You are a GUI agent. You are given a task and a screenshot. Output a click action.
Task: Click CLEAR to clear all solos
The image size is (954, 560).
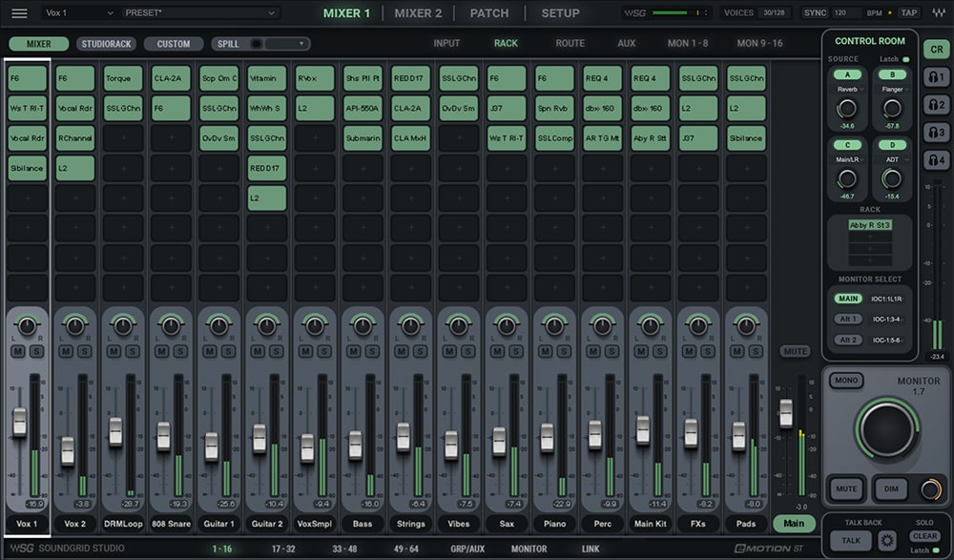(924, 536)
